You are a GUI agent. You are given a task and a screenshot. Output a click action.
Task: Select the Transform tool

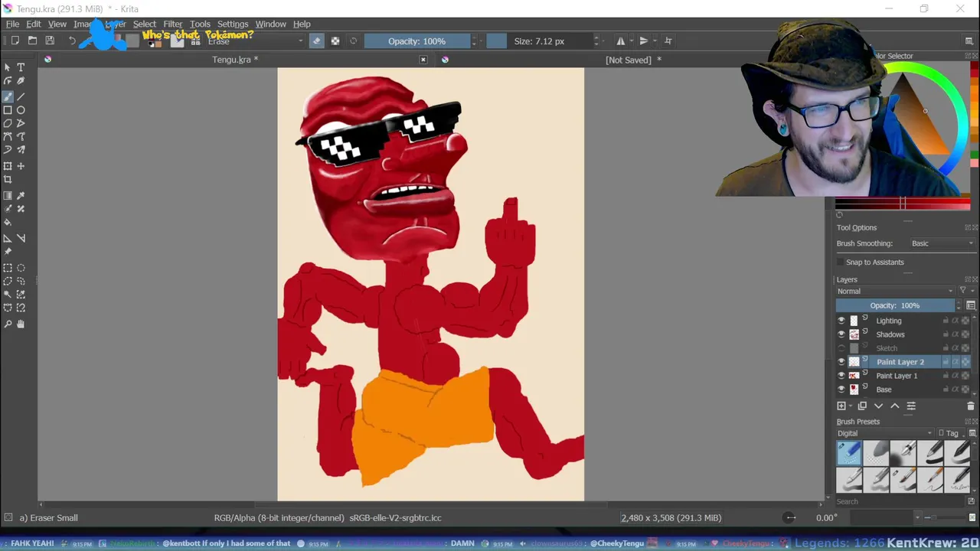(8, 166)
